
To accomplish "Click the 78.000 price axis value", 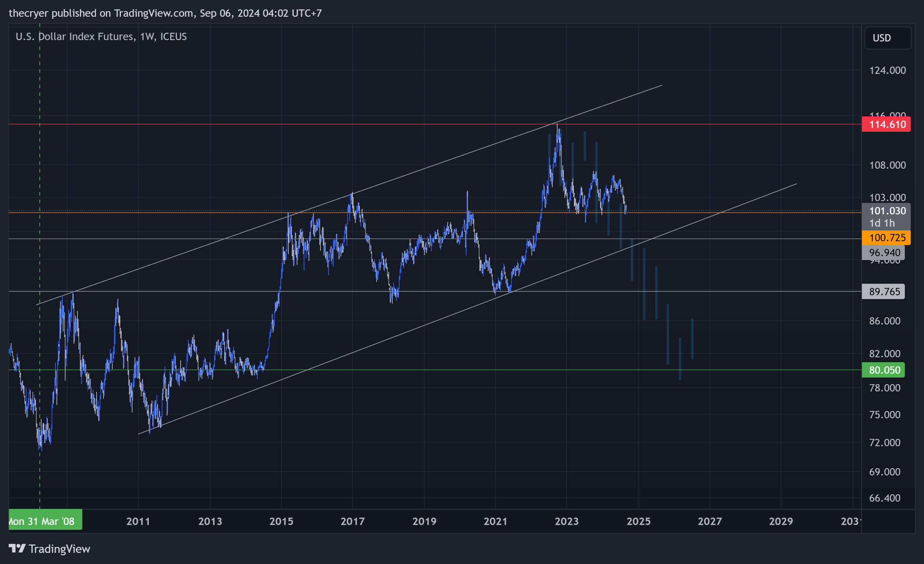I will (x=885, y=387).
